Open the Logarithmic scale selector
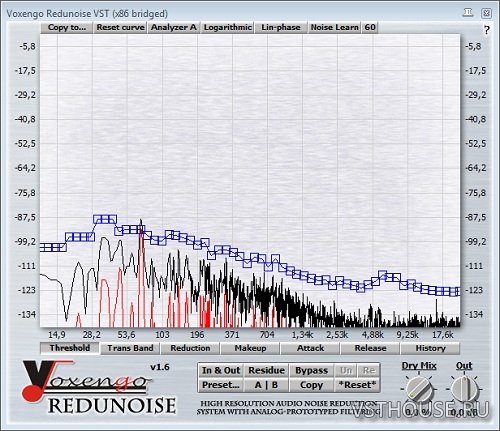Screen dimensions: 500x431 pos(227,27)
